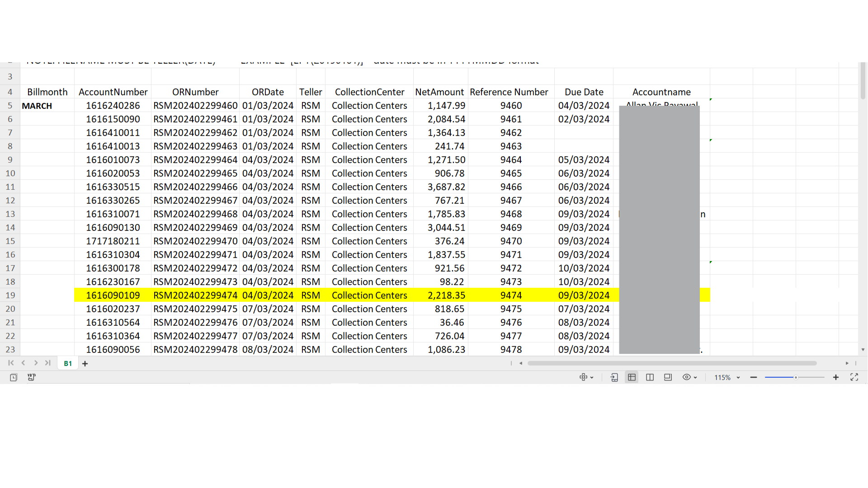Select reference number 9474

click(511, 295)
